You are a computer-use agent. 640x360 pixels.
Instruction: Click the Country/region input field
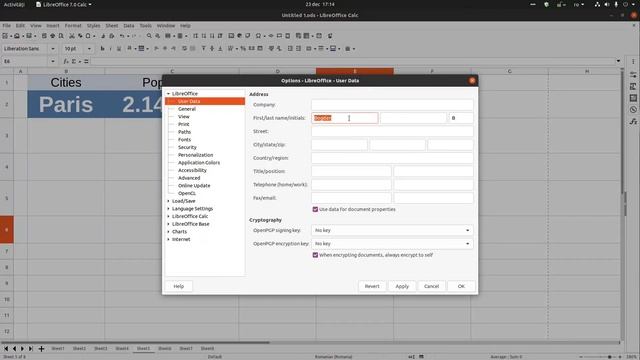pyautogui.click(x=392, y=158)
